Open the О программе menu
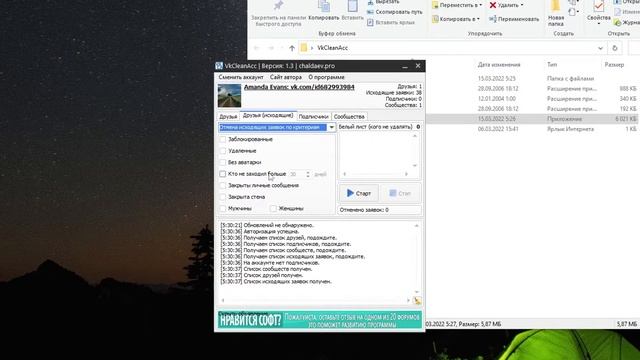Image resolution: width=640 pixels, height=360 pixels. tap(326, 77)
